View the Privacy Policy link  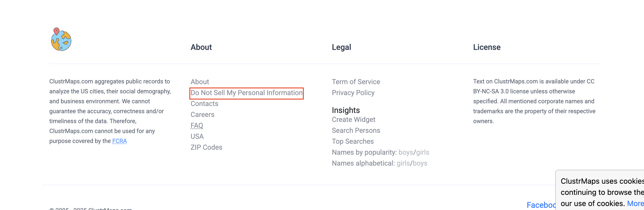tap(353, 93)
